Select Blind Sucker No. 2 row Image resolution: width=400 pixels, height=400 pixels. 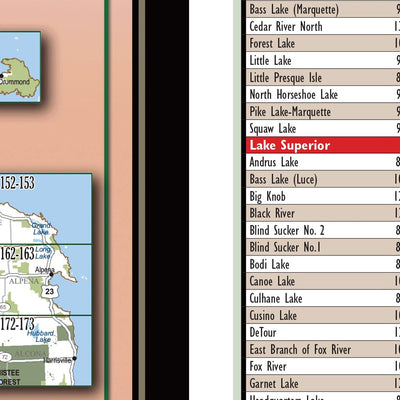pos(323,230)
